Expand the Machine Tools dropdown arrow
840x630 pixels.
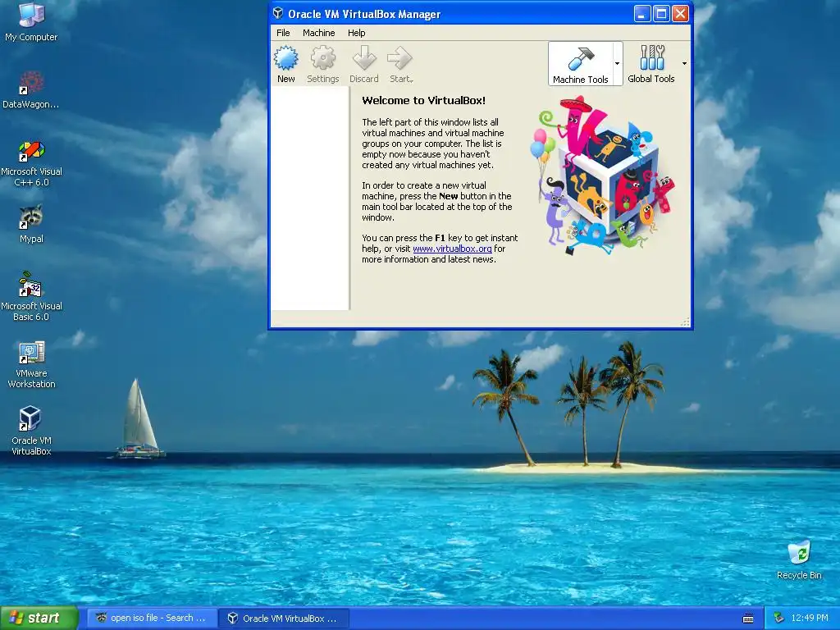(617, 64)
